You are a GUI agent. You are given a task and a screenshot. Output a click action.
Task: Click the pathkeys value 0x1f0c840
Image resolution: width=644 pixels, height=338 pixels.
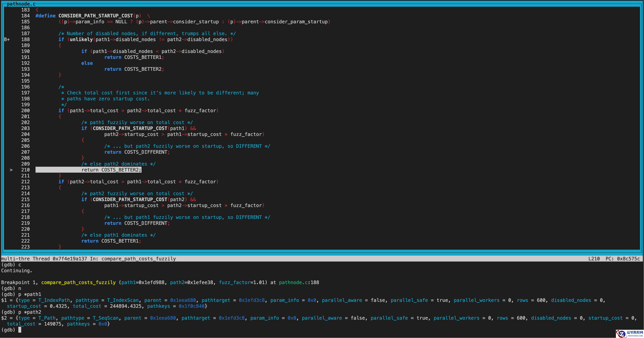coord(192,306)
